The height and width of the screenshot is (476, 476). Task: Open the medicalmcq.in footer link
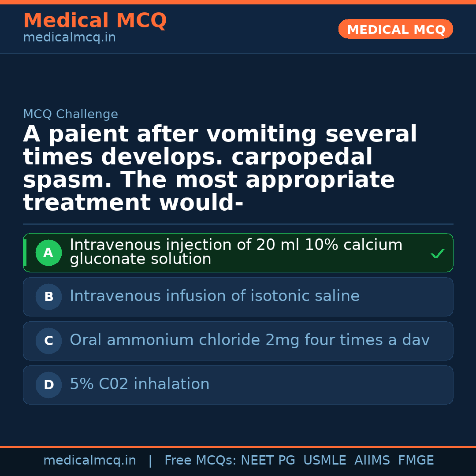[89, 461]
